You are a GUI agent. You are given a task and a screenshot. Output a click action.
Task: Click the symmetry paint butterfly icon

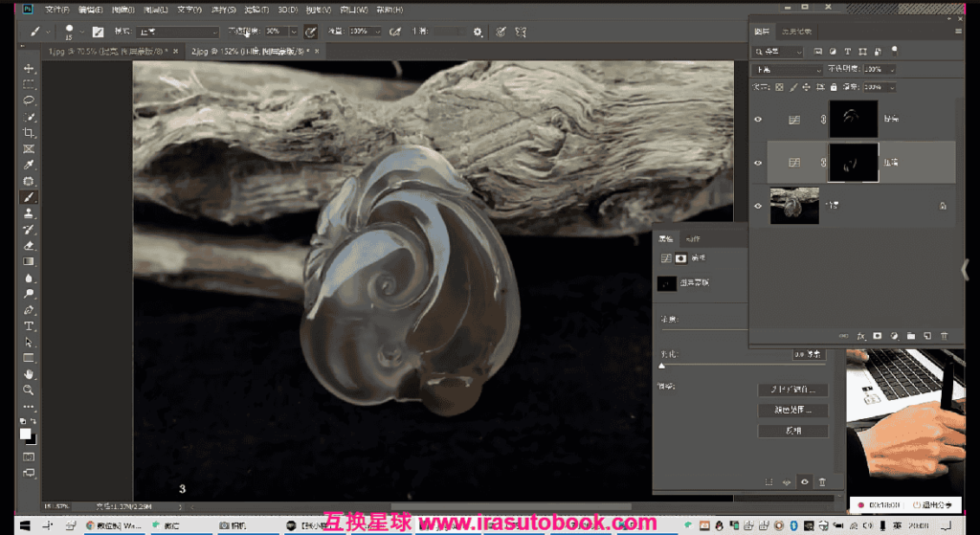520,32
